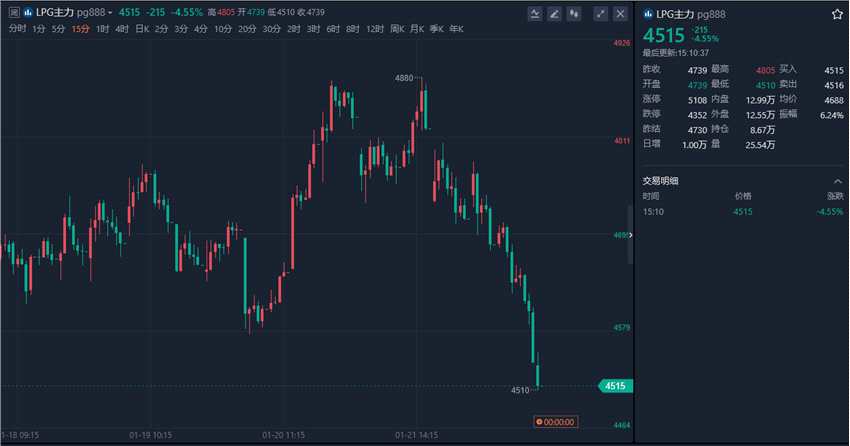Click the 月K monthly button
This screenshot has width=850, height=446.
(417, 29)
